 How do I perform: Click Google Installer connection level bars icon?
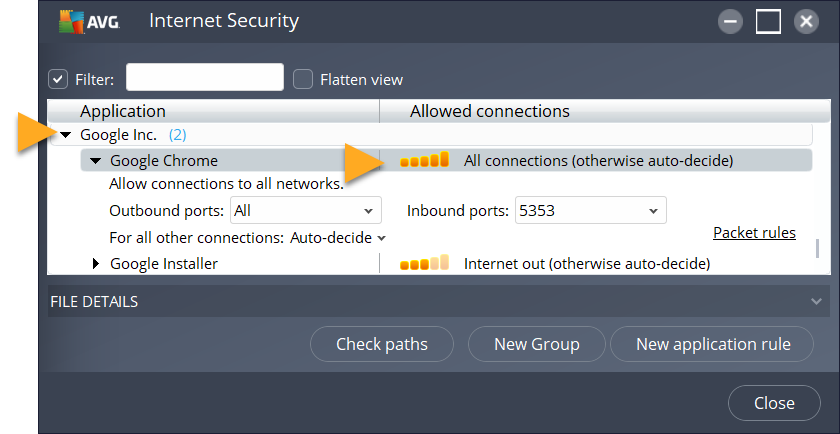(x=424, y=264)
